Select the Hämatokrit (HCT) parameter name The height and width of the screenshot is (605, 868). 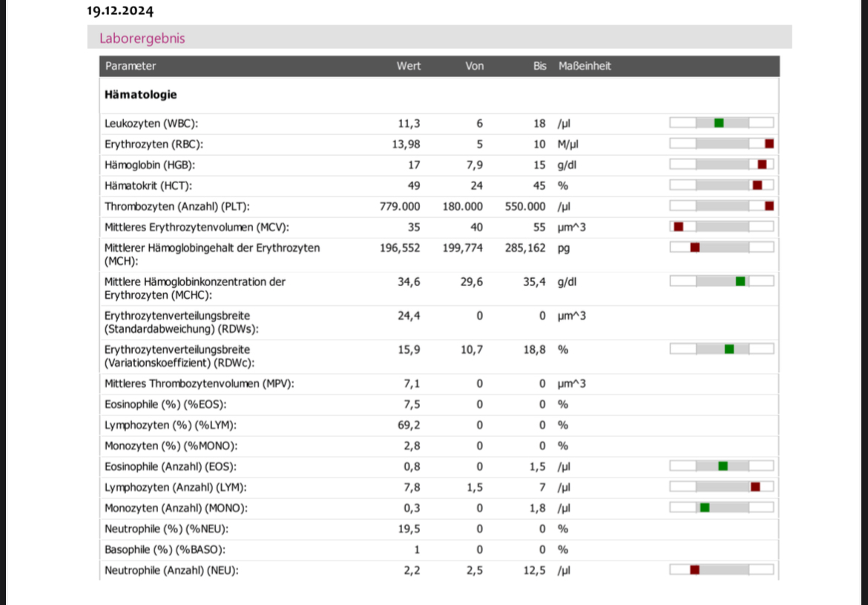pyautogui.click(x=148, y=186)
